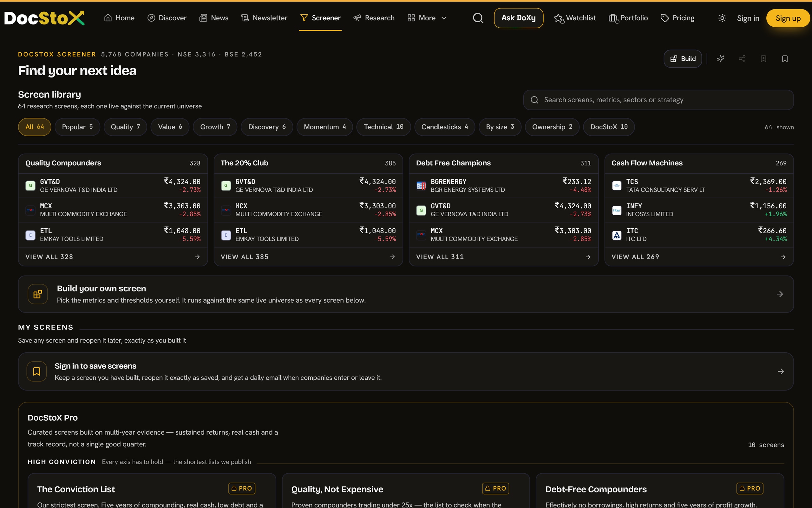Click BGR ENERGY SYSTEMS LTD row
The width and height of the screenshot is (812, 508).
504,185
